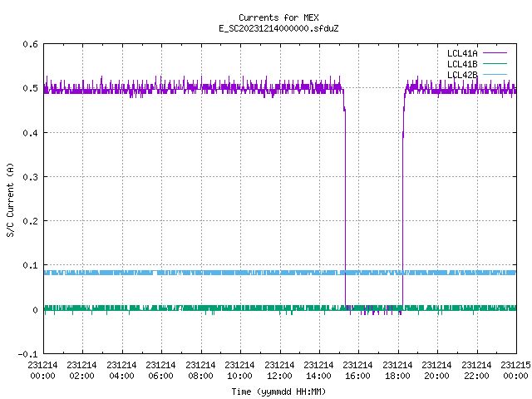This screenshot has height=399, width=532.
Task: Click the x-axis tick 231214 22:00
Action: (476, 371)
